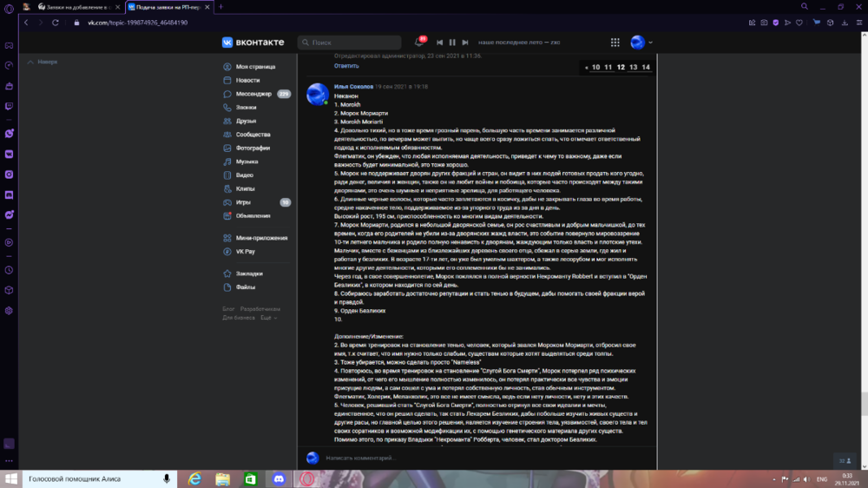Click Илья Соколов post avatar
This screenshot has height=488, width=868.
click(x=318, y=94)
